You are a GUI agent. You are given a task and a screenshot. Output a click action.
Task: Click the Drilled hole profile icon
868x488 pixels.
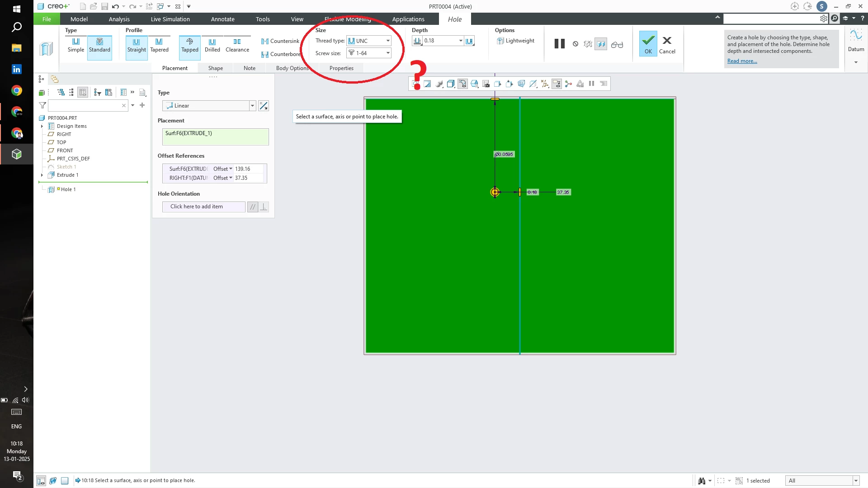pos(212,45)
